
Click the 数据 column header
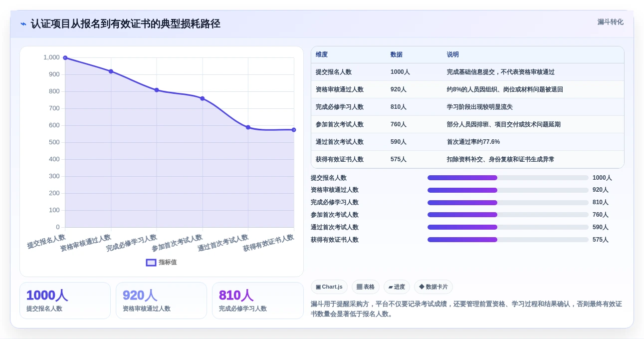[x=397, y=55]
